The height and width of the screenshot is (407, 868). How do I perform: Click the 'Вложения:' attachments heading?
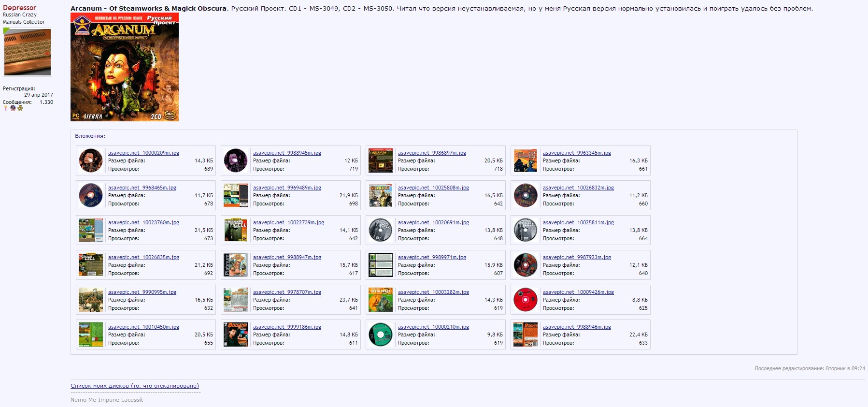[90, 136]
